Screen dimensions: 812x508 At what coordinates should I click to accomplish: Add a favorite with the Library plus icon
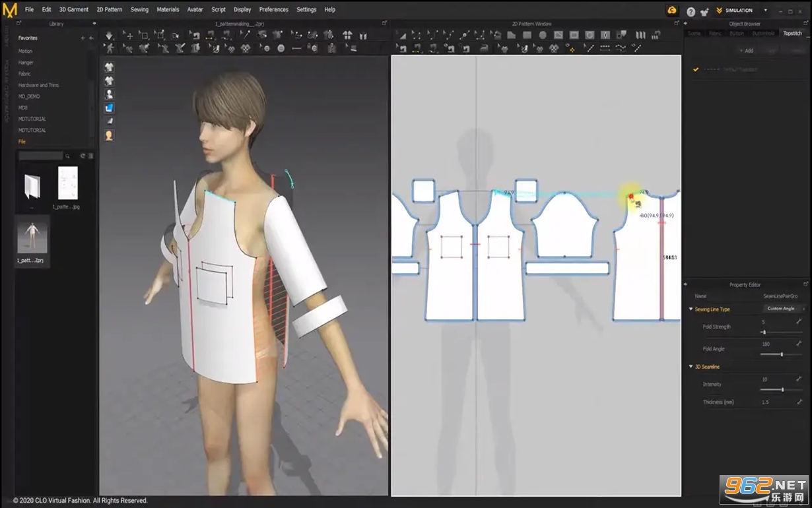(x=83, y=38)
